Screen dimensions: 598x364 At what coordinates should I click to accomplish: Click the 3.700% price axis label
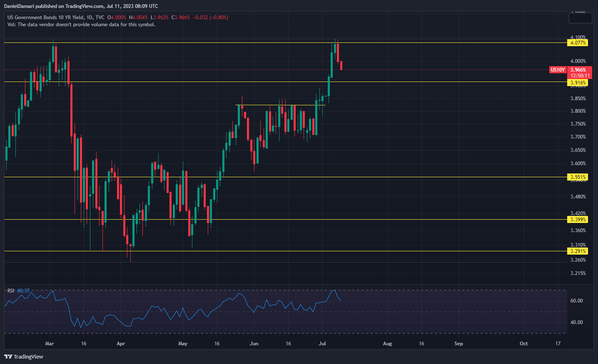pos(578,137)
